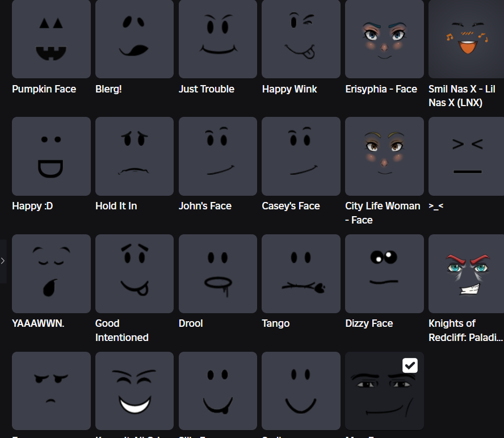This screenshot has width=504, height=438.
Task: Select the Knights of Redcliff: Paladin face
Action: [467, 273]
